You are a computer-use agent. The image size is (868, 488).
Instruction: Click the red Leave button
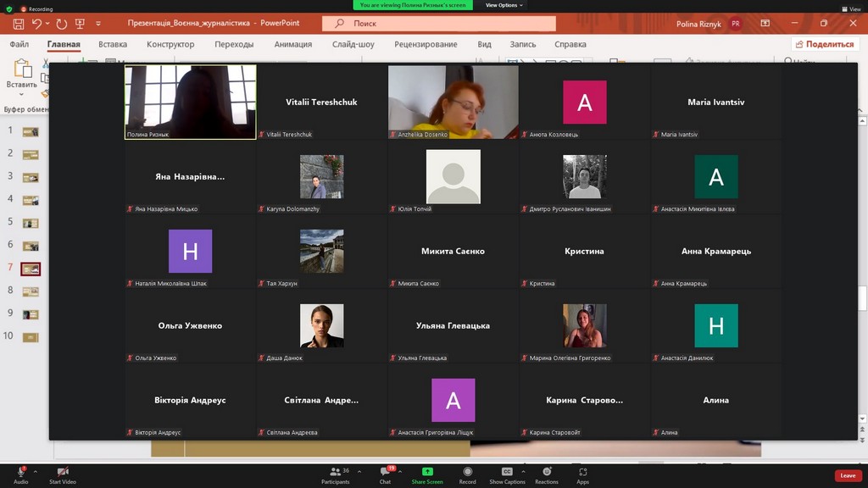(x=848, y=475)
